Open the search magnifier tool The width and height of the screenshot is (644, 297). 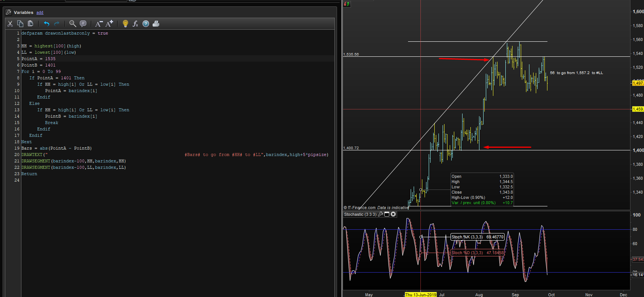73,24
